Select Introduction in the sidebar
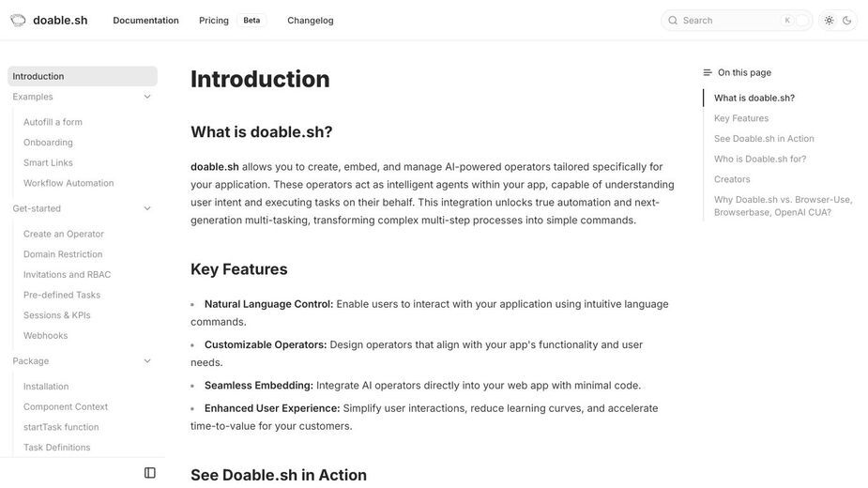Image resolution: width=868 pixels, height=488 pixels. point(83,76)
